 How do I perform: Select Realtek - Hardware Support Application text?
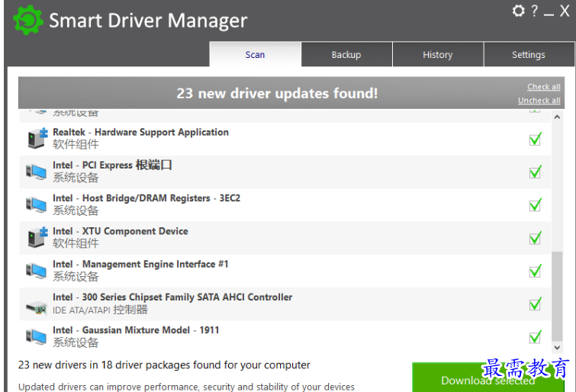tap(140, 132)
